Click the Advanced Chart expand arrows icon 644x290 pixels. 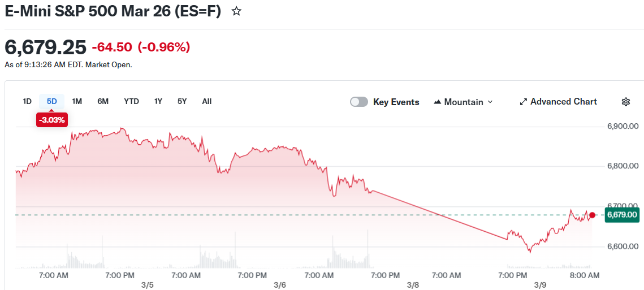(523, 102)
